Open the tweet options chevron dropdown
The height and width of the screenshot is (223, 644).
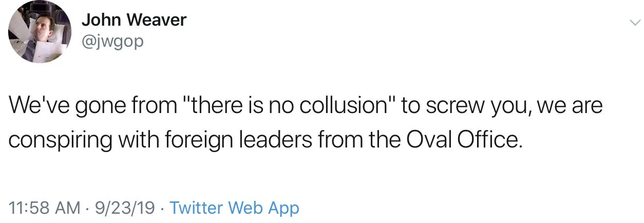(x=635, y=22)
